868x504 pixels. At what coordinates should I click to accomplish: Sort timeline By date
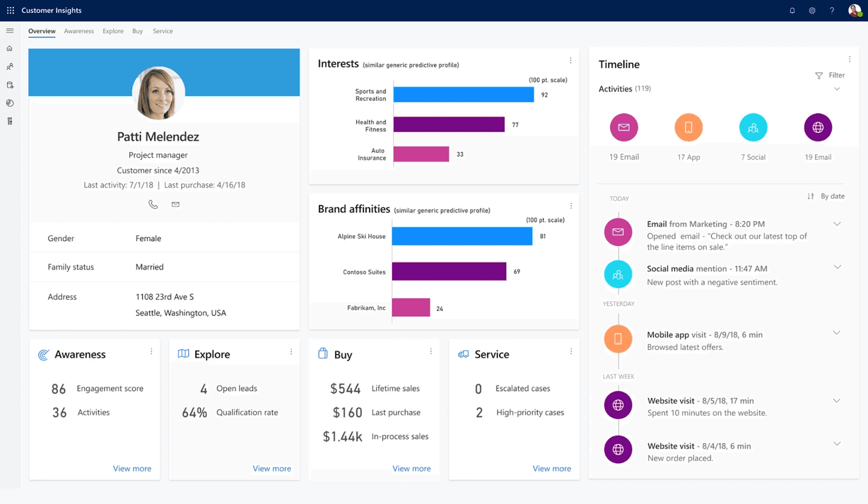click(826, 196)
